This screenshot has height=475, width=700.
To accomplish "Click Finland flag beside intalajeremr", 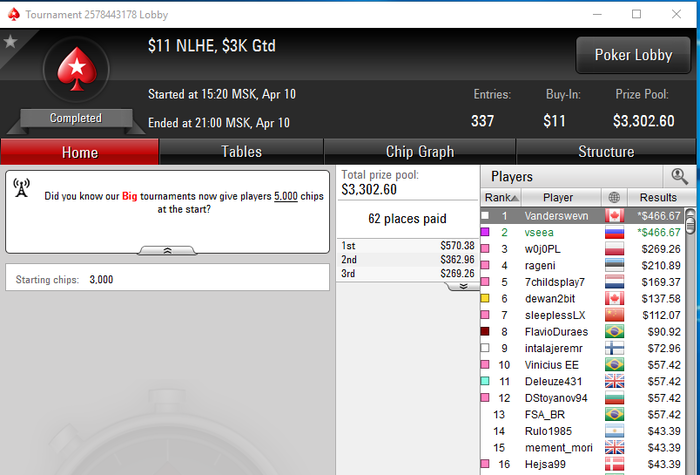I will [614, 348].
